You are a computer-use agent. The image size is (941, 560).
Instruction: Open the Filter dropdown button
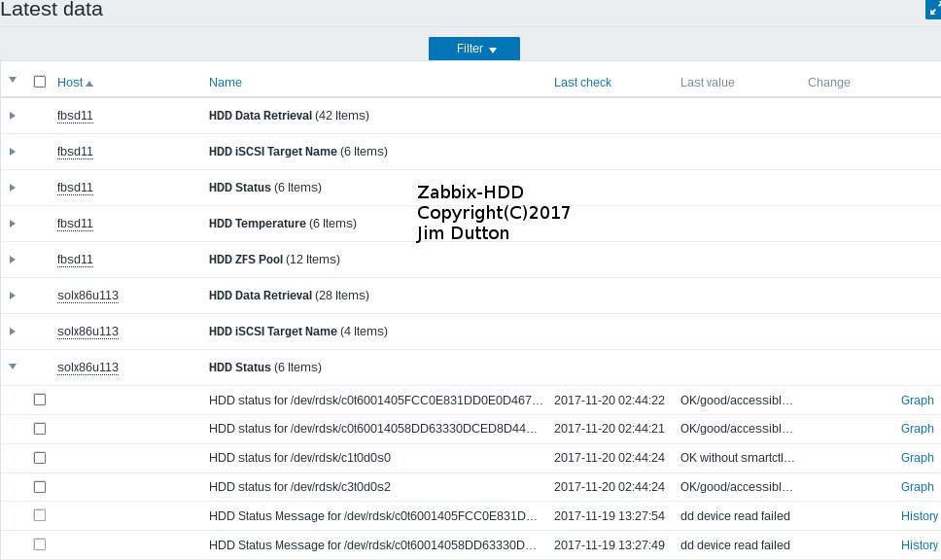tap(474, 49)
